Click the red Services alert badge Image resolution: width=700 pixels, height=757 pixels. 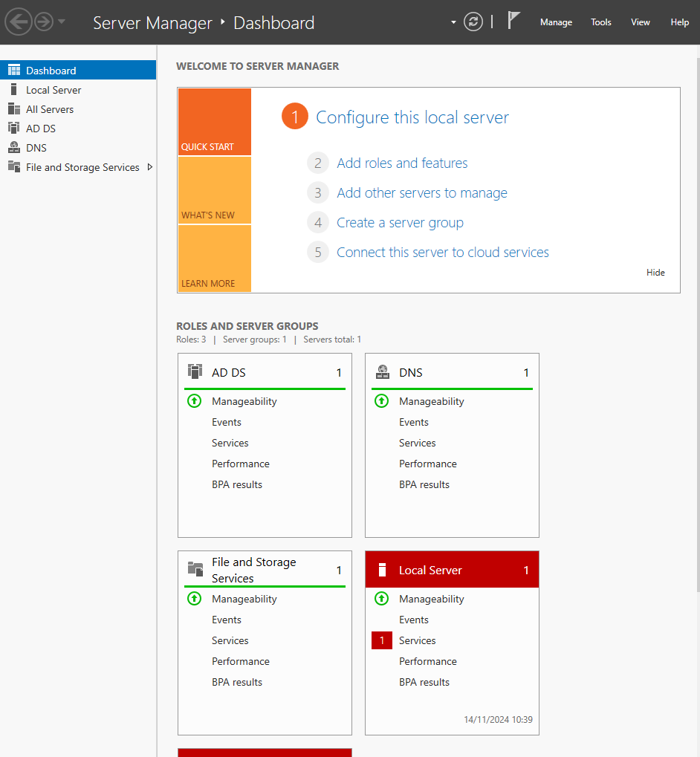pyautogui.click(x=382, y=640)
